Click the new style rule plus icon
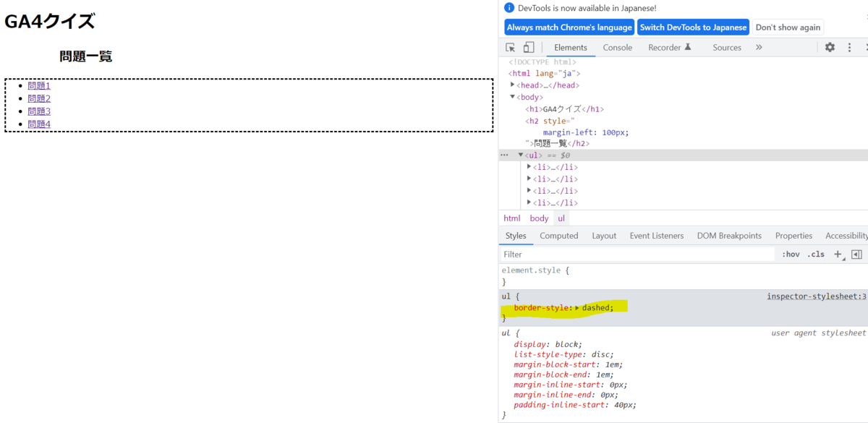This screenshot has height=423, width=868. point(839,255)
